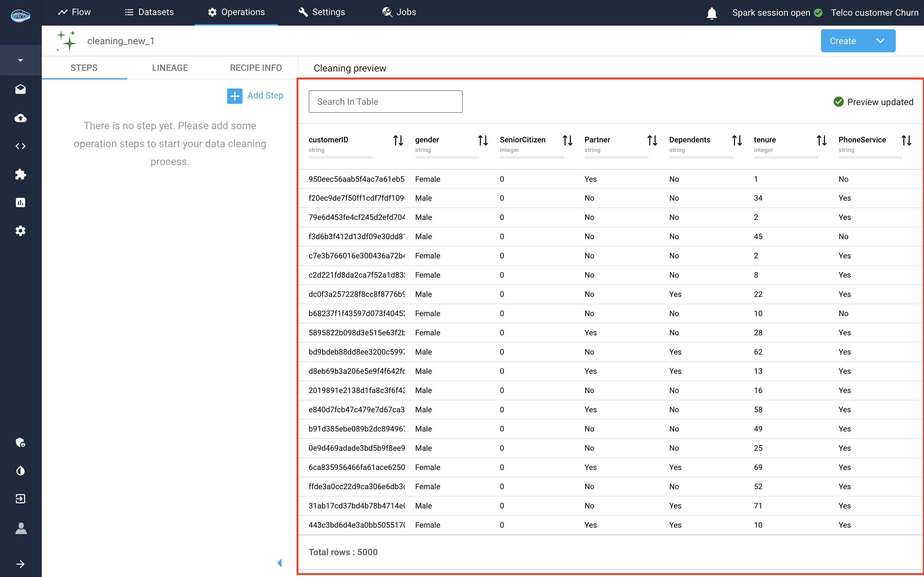Open the puzzle piece plugins icon
This screenshot has height=577, width=924.
coord(21,174)
